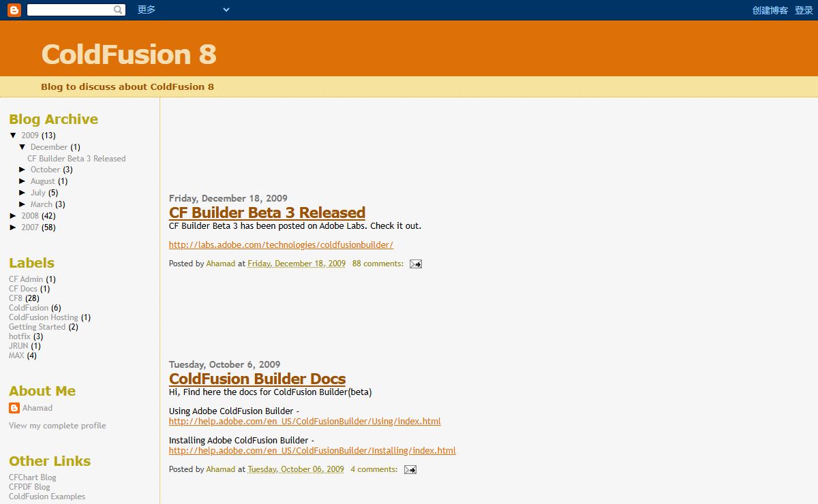Expand the 2007 archive year
This screenshot has height=504, width=818.
point(13,227)
